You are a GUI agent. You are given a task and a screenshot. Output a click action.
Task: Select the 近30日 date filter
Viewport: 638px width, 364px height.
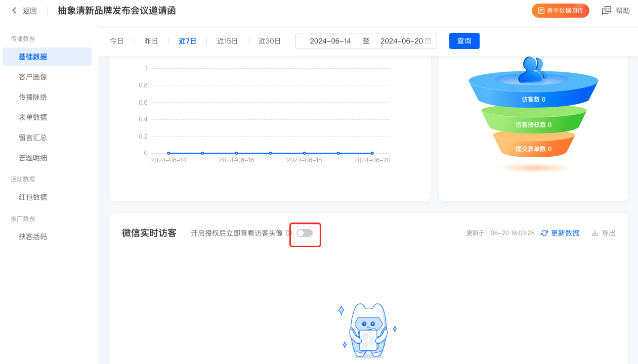pos(270,41)
